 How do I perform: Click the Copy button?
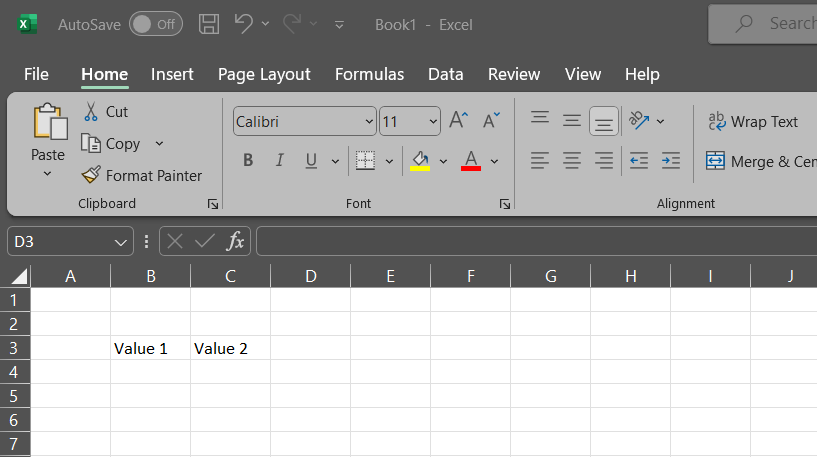111,143
